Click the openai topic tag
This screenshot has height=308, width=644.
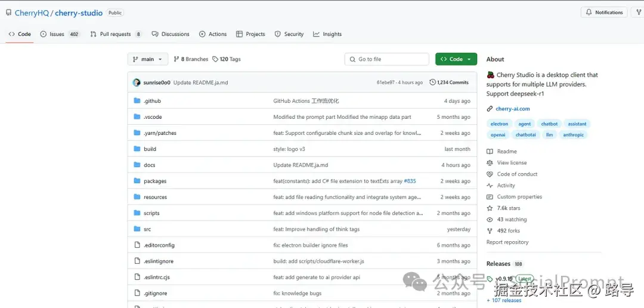[498, 135]
